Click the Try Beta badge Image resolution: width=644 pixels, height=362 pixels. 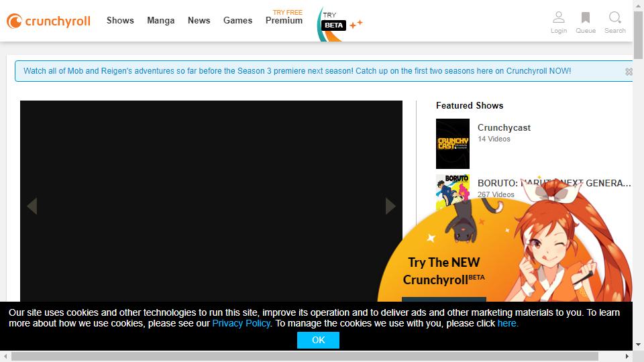coord(339,24)
